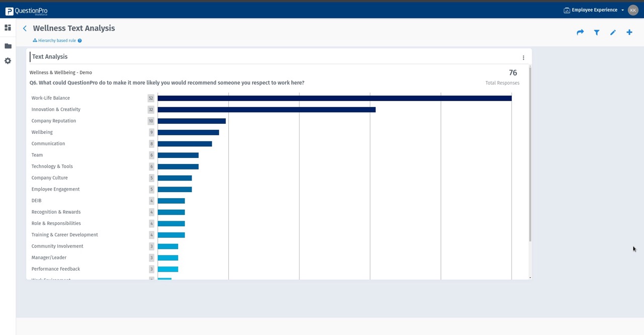Click the Innovation & Creativity bar
The height and width of the screenshot is (335, 644).
266,110
